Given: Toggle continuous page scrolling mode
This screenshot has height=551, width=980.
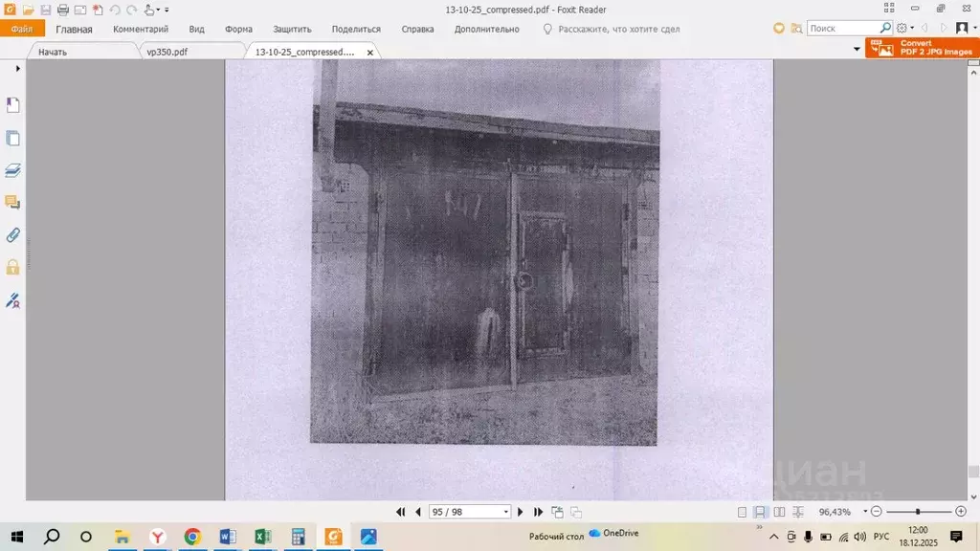Looking at the screenshot, I should point(760,512).
